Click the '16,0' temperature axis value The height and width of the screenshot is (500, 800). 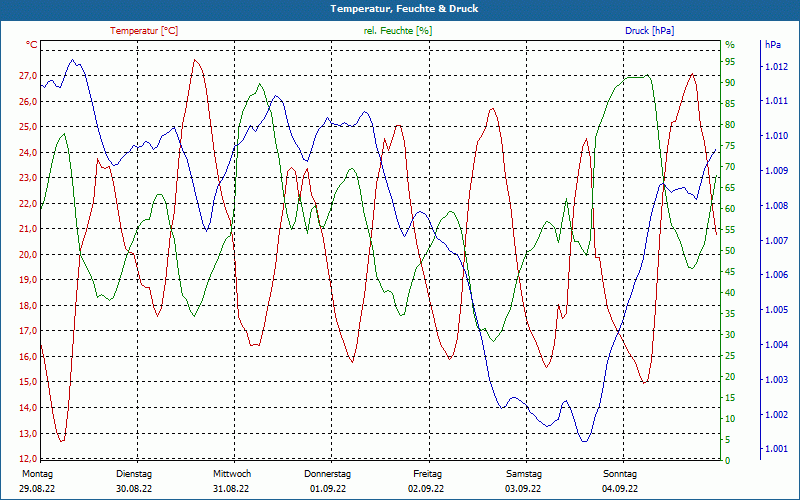28,356
